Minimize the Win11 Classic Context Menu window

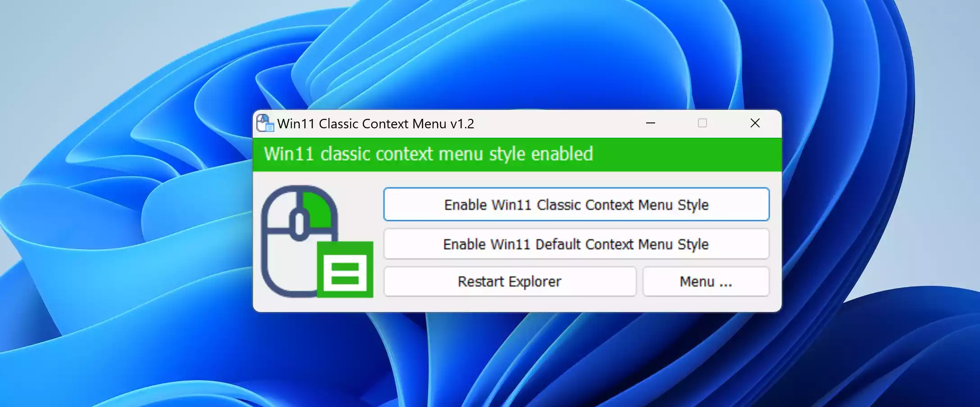(650, 123)
